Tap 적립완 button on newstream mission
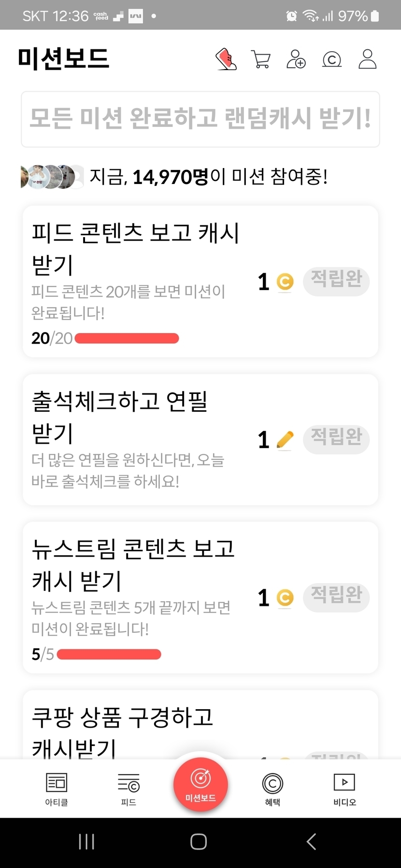The width and height of the screenshot is (401, 868). [x=336, y=597]
